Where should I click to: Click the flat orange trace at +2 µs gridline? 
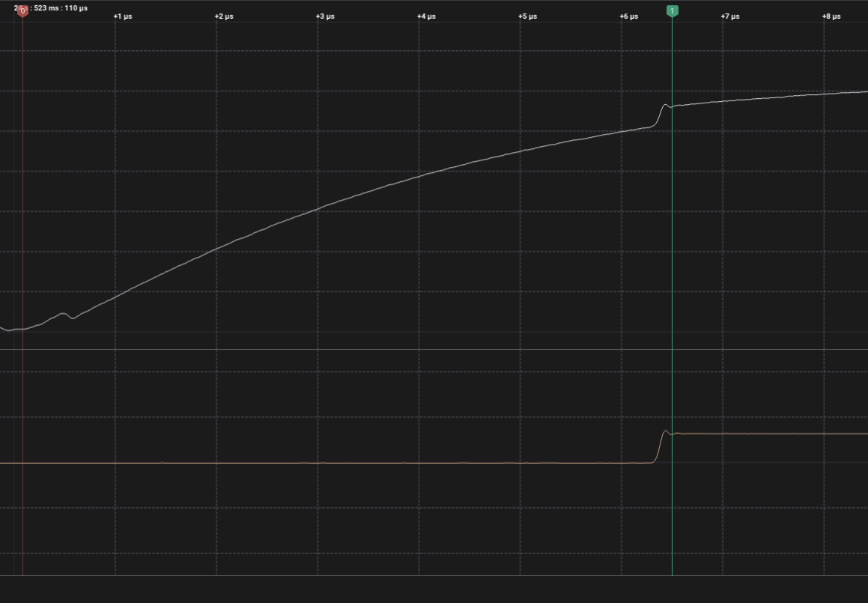pos(216,463)
